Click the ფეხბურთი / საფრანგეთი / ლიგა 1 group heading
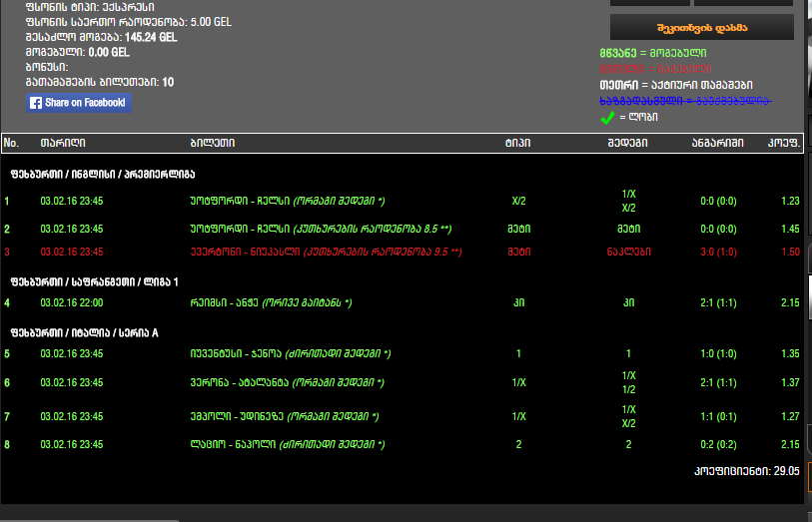Viewport: 812px width, 522px height. [x=94, y=281]
